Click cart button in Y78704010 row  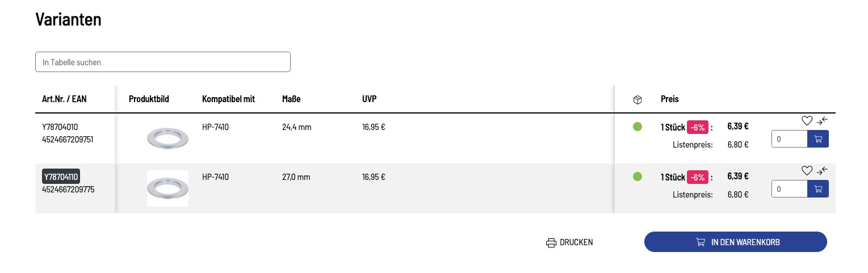pyautogui.click(x=818, y=139)
